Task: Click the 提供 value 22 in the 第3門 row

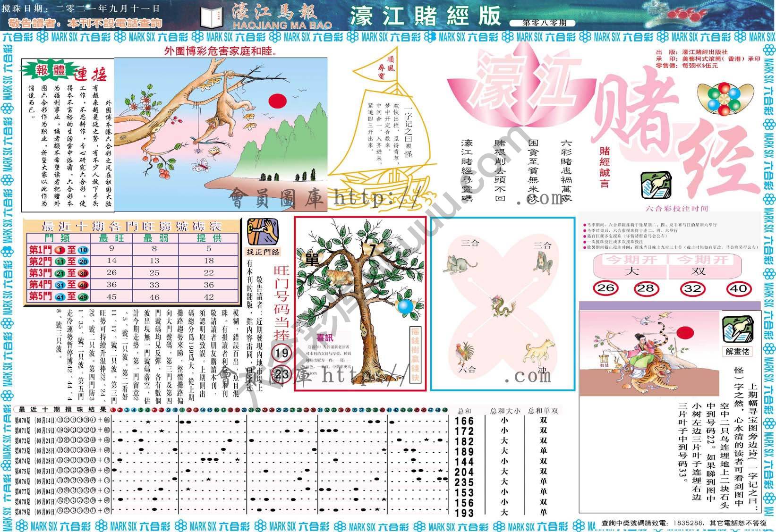Action: tap(209, 273)
